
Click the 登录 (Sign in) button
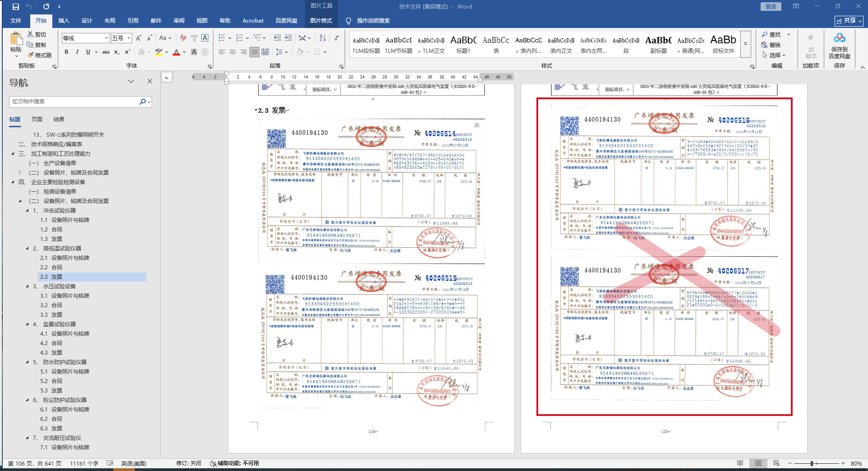click(771, 7)
